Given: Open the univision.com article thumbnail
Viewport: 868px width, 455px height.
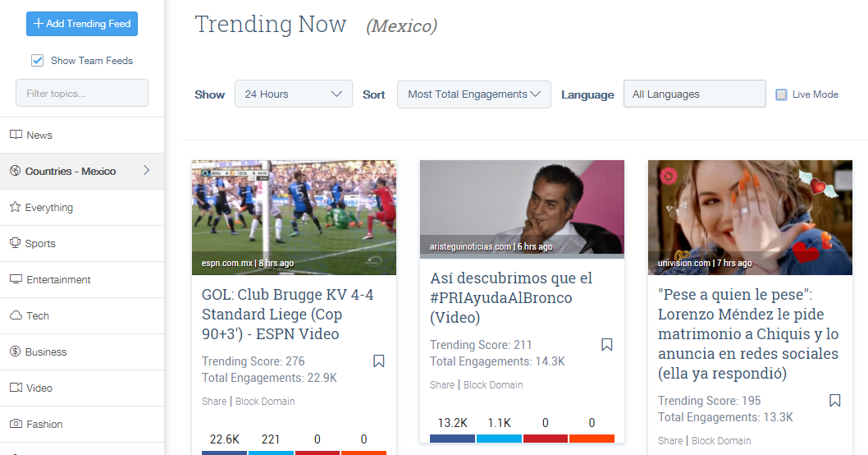Looking at the screenshot, I should tap(750, 218).
